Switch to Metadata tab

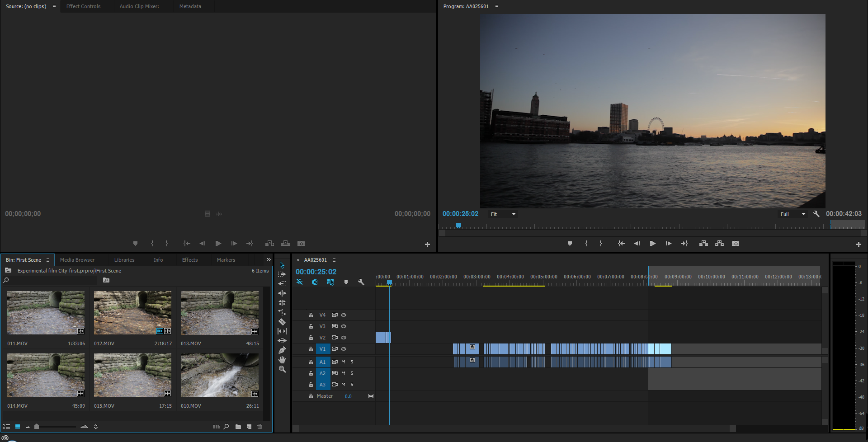(190, 6)
